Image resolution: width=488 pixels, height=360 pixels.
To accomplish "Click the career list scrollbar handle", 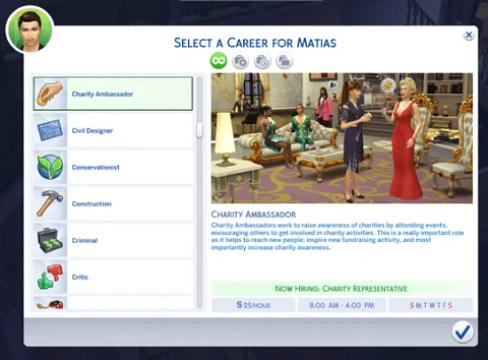I will (199, 130).
